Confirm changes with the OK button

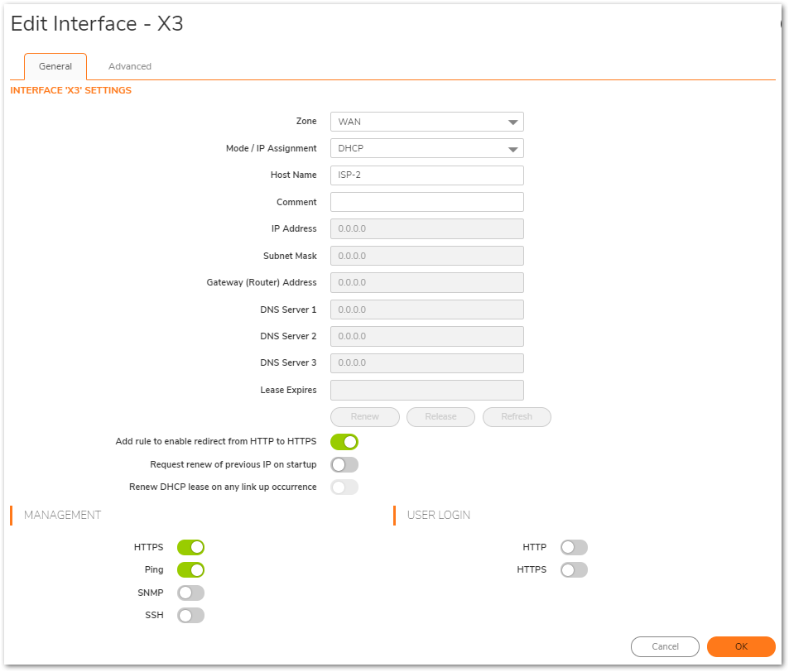click(x=741, y=646)
